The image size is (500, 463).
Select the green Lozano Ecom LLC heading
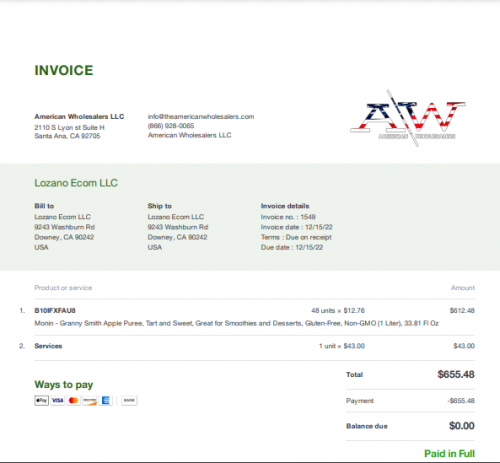click(x=76, y=183)
